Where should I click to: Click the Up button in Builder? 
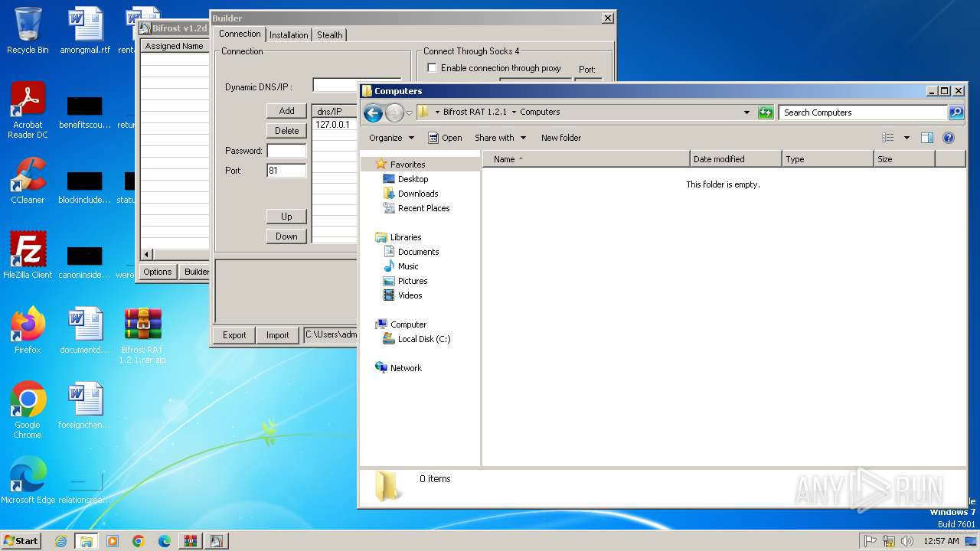pos(286,217)
